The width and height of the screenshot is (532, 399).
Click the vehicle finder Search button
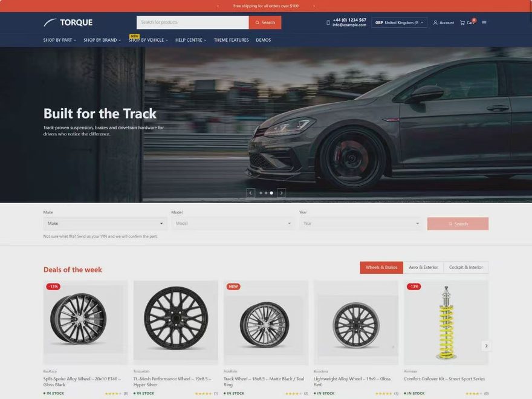click(458, 224)
